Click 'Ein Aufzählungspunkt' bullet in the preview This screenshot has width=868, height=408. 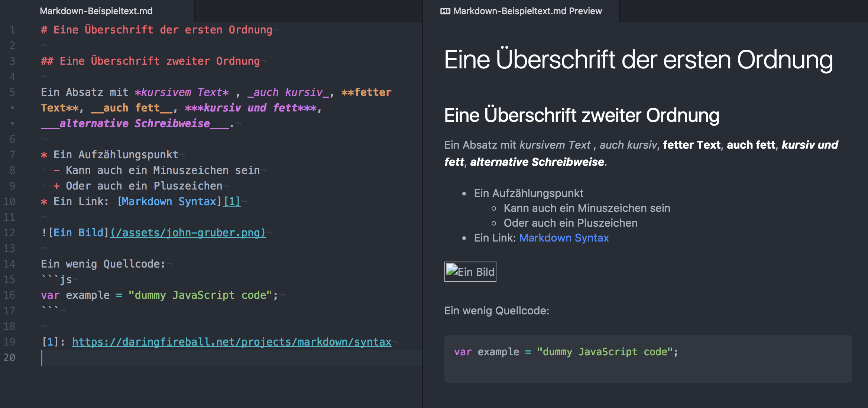(528, 193)
